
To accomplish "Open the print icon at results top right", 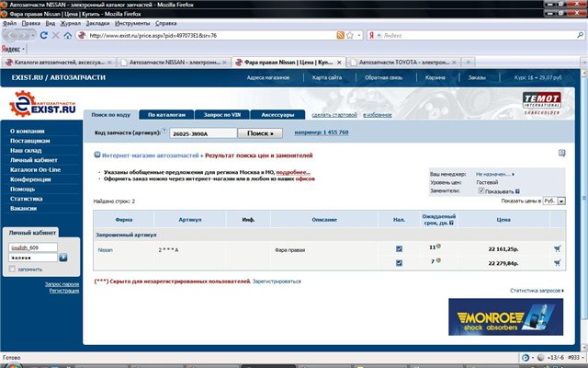I will 561,153.
